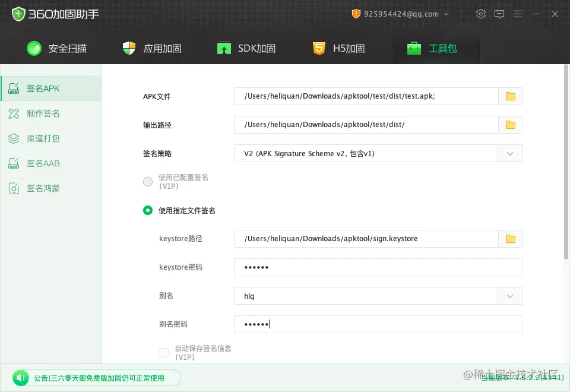Click the 工具包 toolbox icon

pos(414,48)
